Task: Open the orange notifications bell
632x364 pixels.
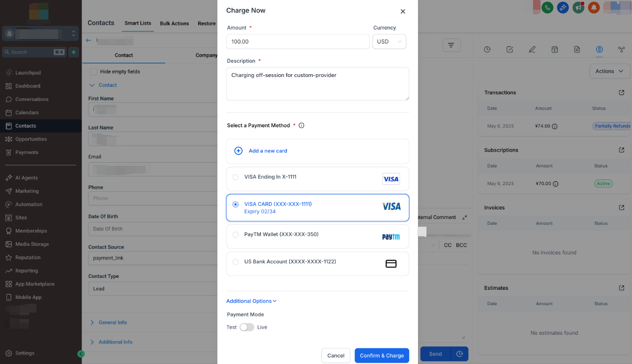Action: coord(594,7)
